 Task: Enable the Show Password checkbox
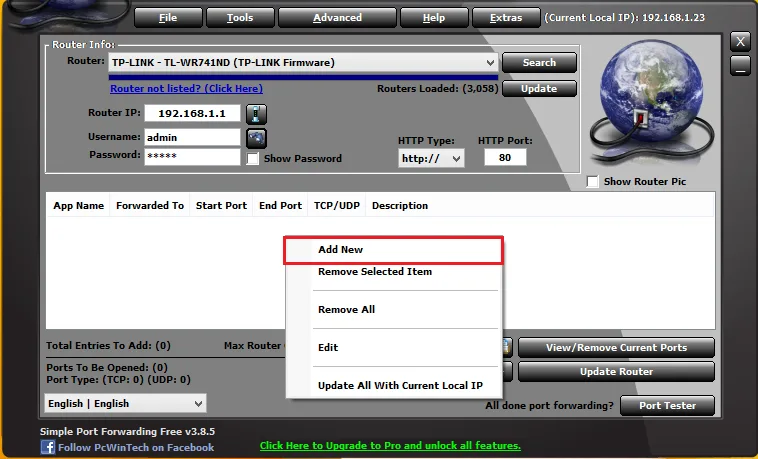(252, 159)
